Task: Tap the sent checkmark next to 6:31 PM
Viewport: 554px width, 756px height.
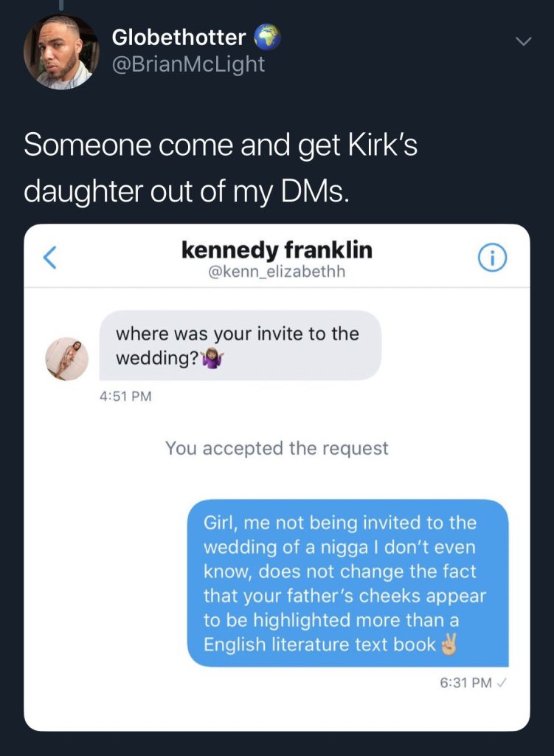Action: 501,683
